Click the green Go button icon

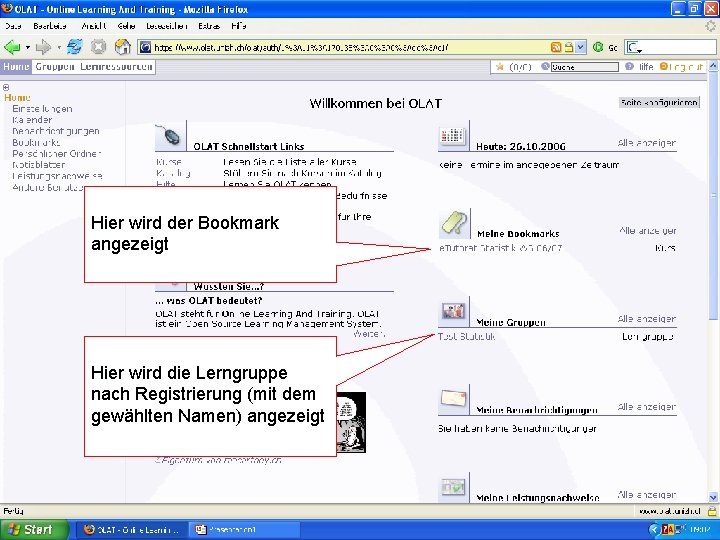tap(598, 47)
